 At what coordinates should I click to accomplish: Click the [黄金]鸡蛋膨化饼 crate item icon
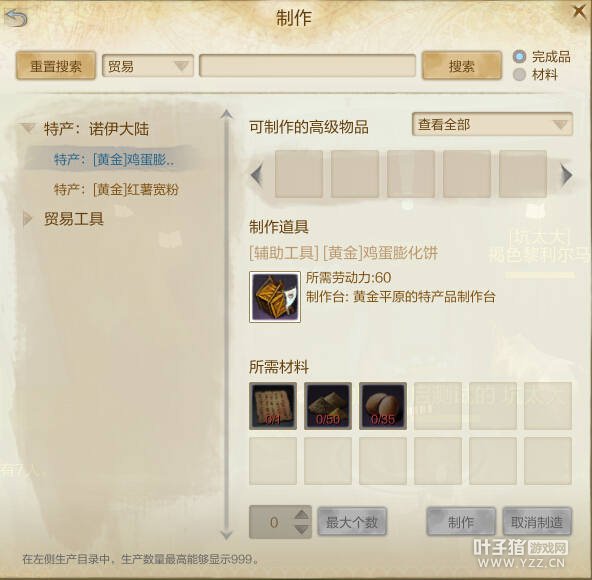pyautogui.click(x=275, y=297)
